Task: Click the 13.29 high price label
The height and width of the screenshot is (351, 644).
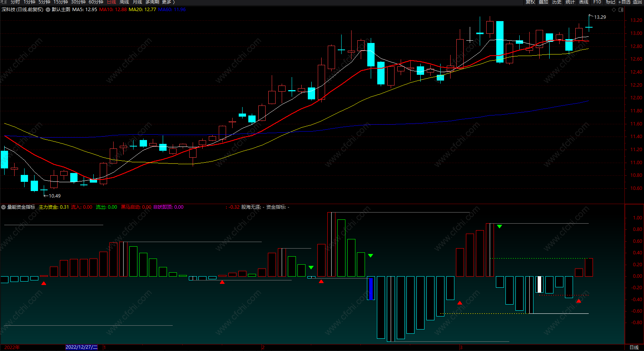Action: click(x=600, y=17)
